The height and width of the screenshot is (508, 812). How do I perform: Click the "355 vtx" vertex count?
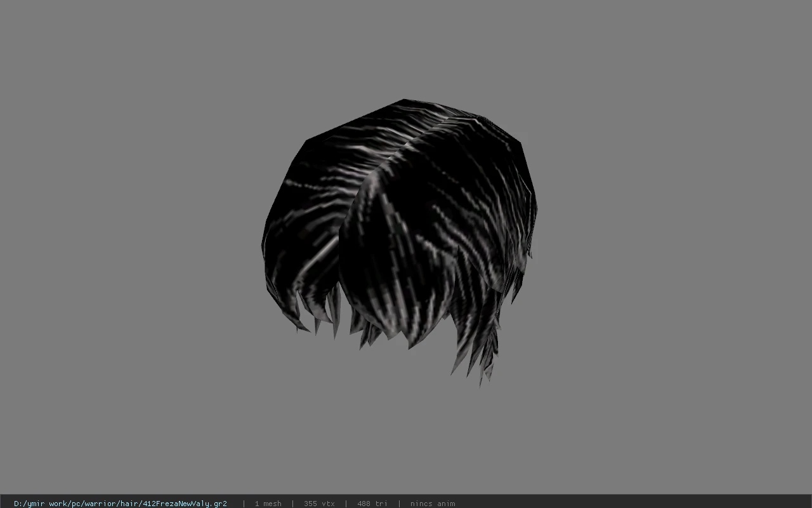tap(319, 504)
